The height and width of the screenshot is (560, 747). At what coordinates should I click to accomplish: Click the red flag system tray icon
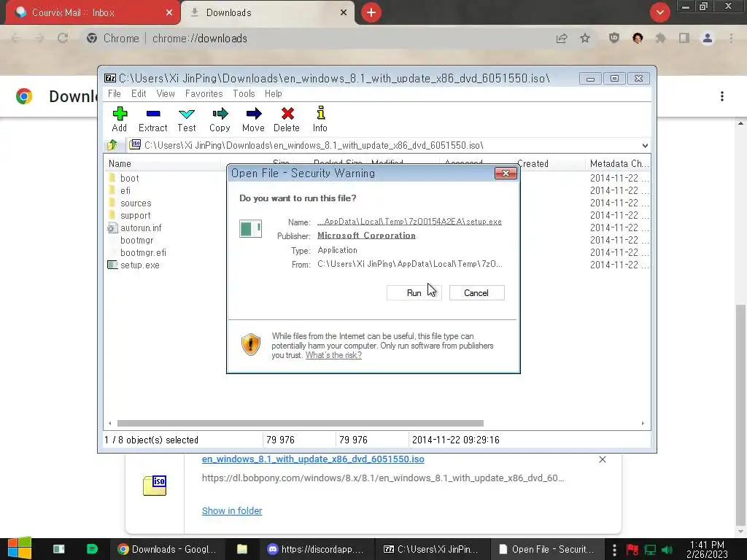point(632,550)
